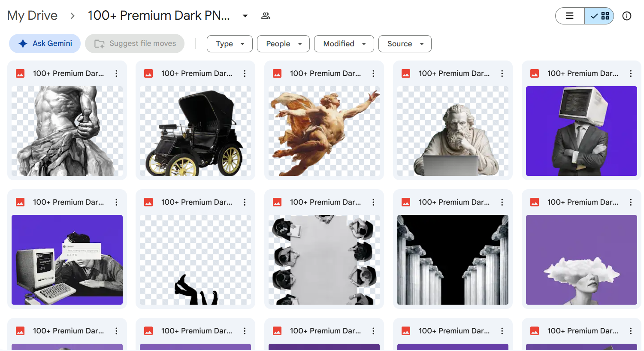This screenshot has width=644, height=351.
Task: Click the image type icon of the flying figure file
Action: click(277, 73)
